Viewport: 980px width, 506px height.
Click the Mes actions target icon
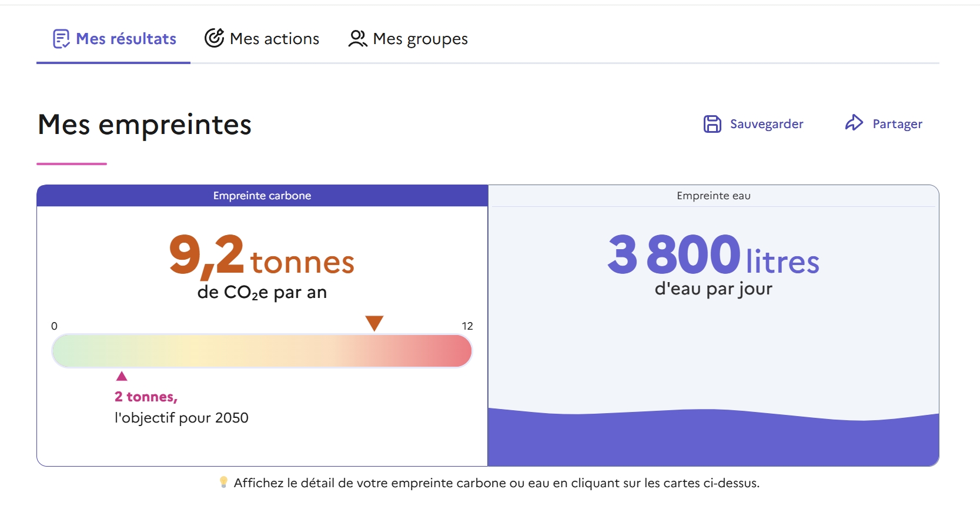[214, 38]
